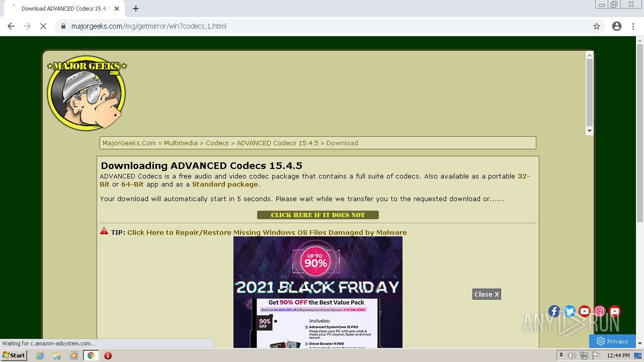Image resolution: width=644 pixels, height=362 pixels.
Task: View site security lock info
Action: (x=63, y=26)
